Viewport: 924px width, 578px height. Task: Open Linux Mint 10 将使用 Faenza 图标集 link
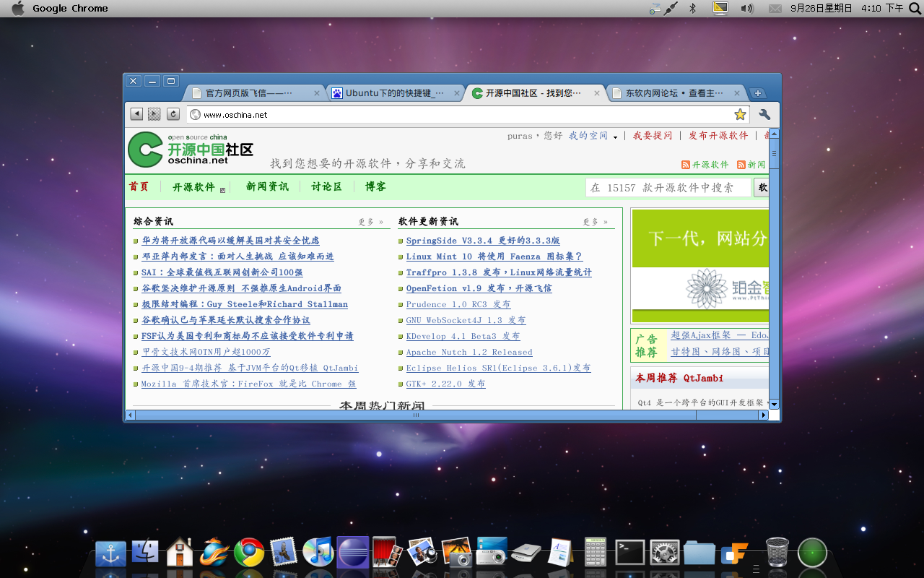(494, 256)
